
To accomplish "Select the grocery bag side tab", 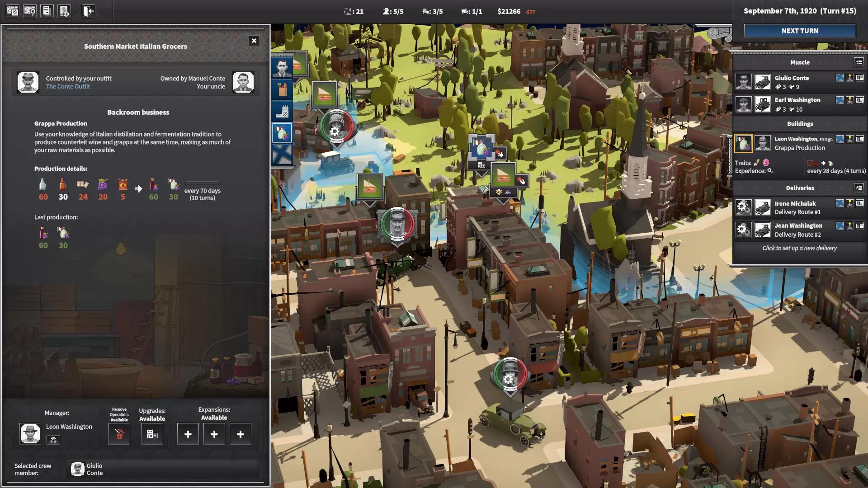I will point(283,89).
